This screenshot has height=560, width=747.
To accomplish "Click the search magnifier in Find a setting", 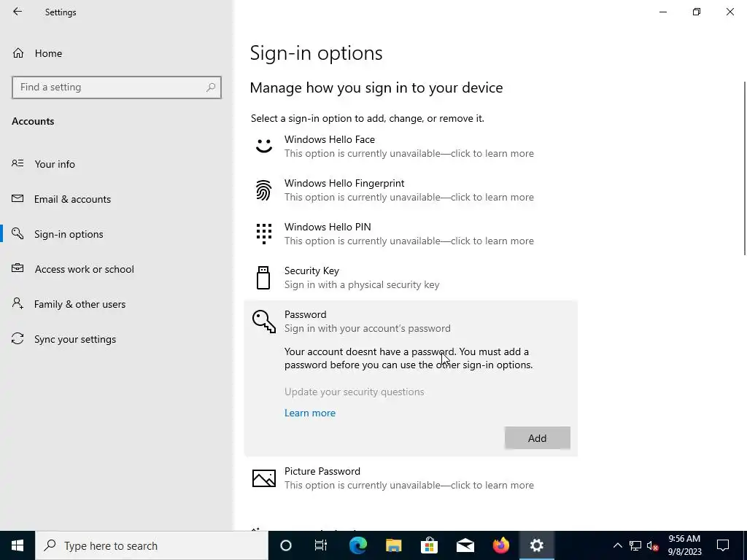I will [x=211, y=87].
